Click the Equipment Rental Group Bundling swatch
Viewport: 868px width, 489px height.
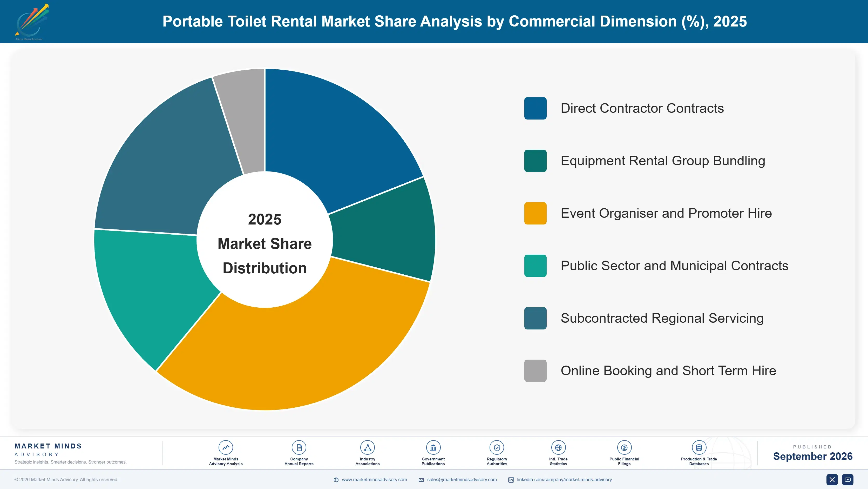point(535,161)
